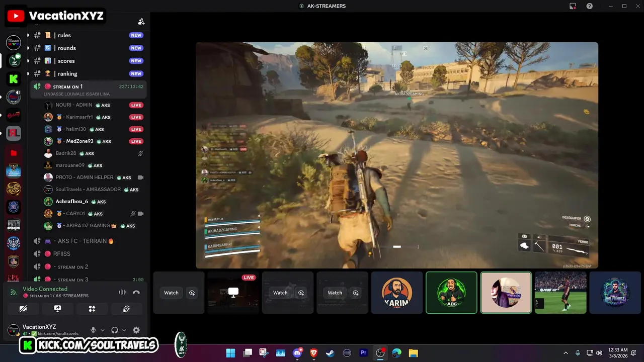This screenshot has height=362, width=644.
Task: Click the muted mic icon beside Badrik28
Action: pos(140,153)
